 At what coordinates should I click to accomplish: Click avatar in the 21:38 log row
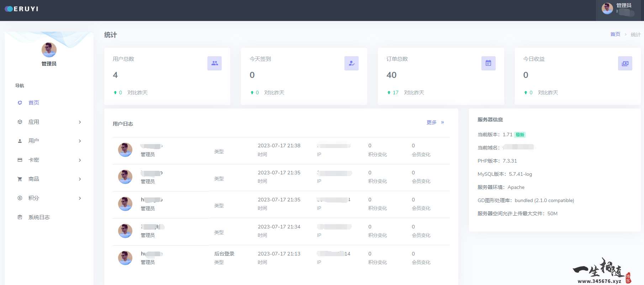(x=125, y=150)
